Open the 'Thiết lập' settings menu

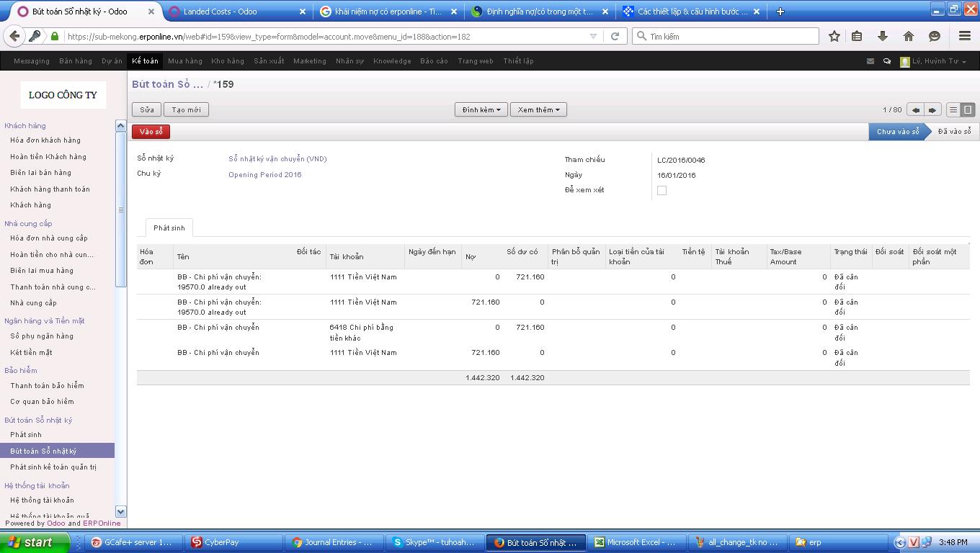(518, 61)
